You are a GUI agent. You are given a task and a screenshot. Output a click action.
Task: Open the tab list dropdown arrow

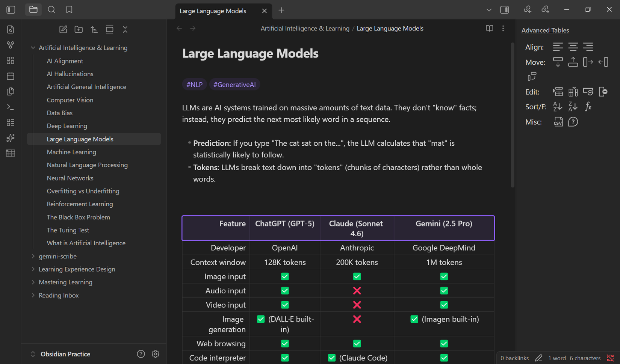(x=489, y=10)
